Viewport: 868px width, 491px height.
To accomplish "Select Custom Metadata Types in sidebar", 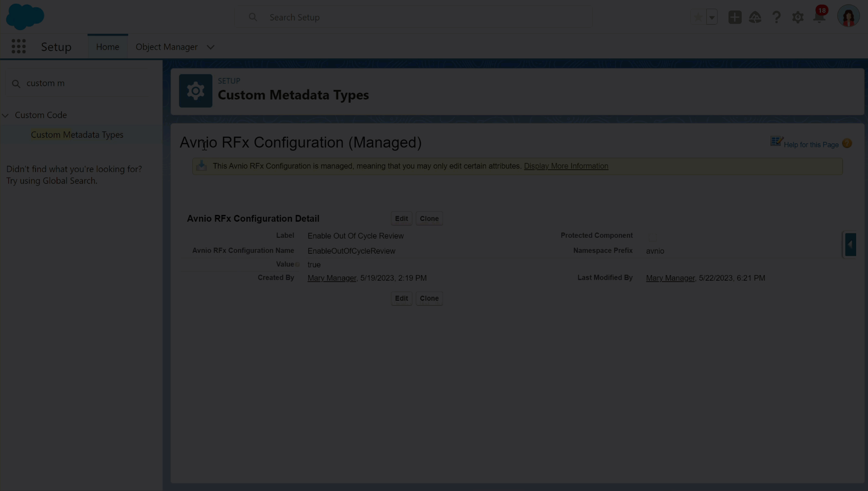I will click(x=77, y=135).
